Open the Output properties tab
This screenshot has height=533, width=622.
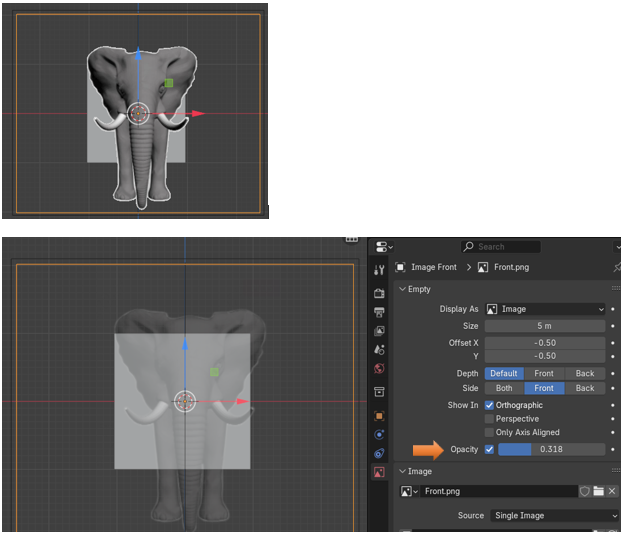click(379, 312)
